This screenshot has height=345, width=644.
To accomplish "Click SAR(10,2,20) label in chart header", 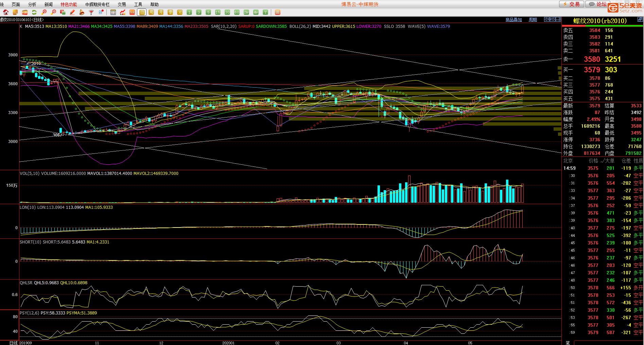I will point(224,26).
